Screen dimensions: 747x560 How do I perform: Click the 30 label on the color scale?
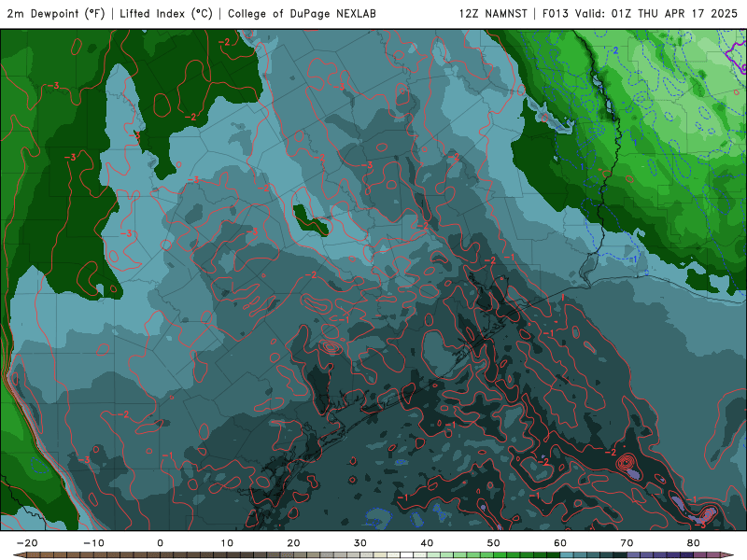[x=360, y=543]
